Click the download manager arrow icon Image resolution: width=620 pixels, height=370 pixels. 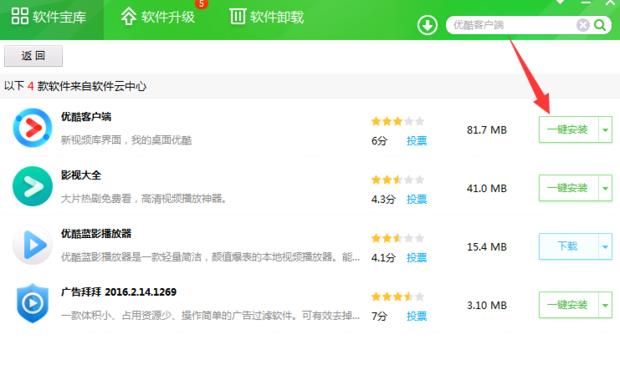[427, 25]
